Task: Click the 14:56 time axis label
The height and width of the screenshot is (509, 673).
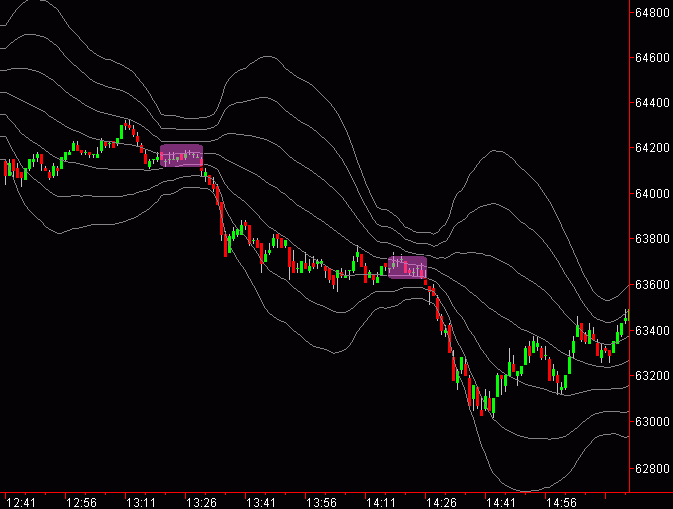Action: (561, 502)
